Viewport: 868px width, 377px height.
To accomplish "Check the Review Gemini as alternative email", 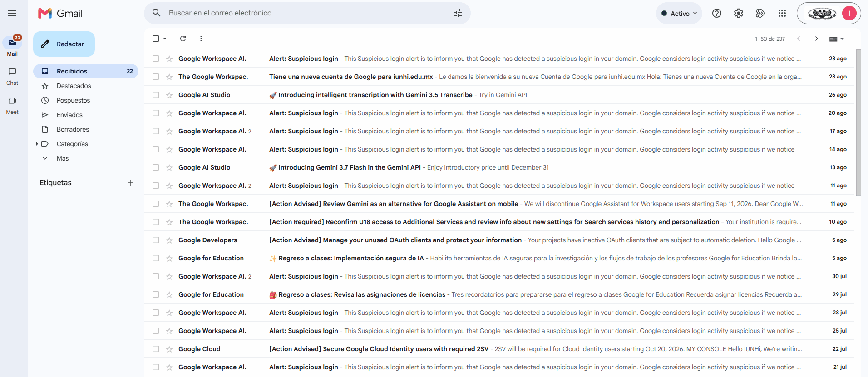I will pyautogui.click(x=156, y=204).
